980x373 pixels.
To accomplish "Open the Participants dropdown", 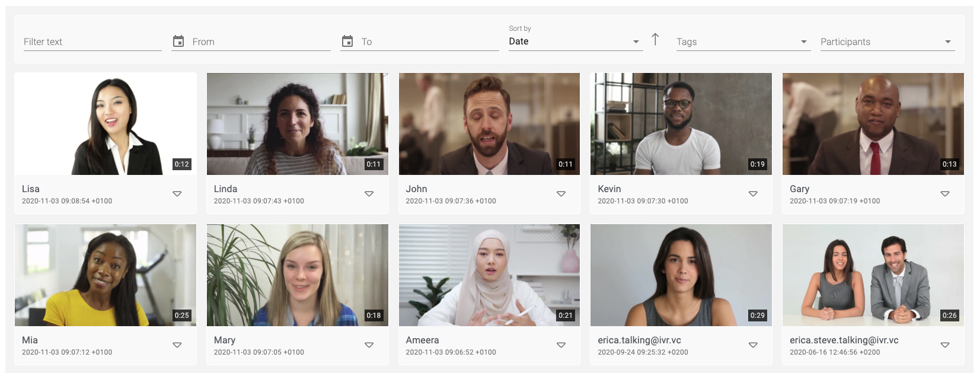I will [887, 42].
